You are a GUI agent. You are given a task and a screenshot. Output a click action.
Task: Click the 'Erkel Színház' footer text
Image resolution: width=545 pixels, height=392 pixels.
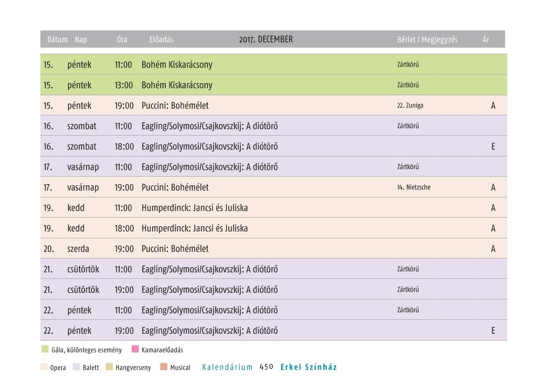click(309, 367)
